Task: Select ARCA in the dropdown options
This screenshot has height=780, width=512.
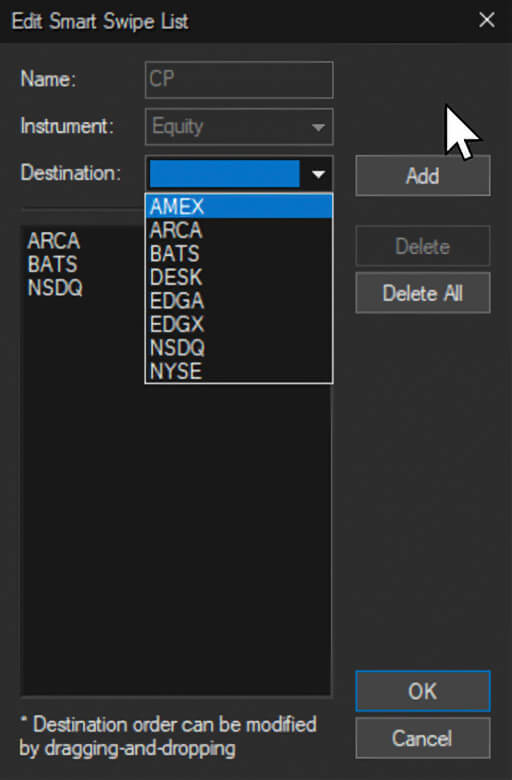Action: (x=239, y=230)
